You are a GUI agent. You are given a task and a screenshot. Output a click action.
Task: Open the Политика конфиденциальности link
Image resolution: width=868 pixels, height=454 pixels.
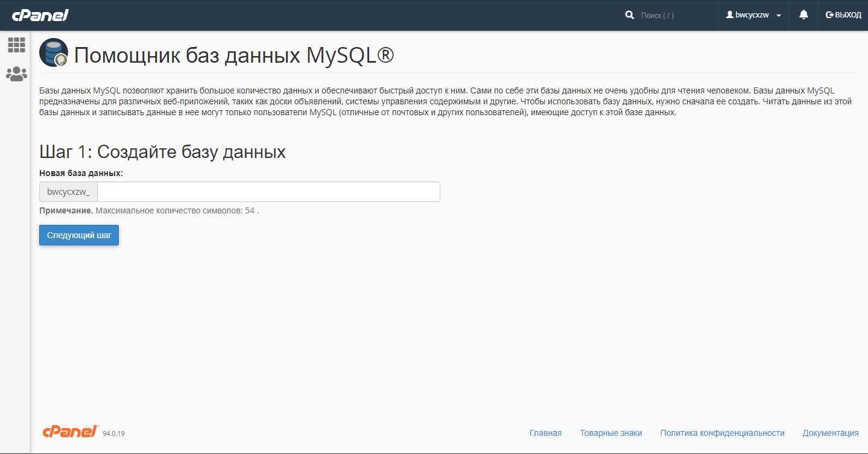[722, 433]
